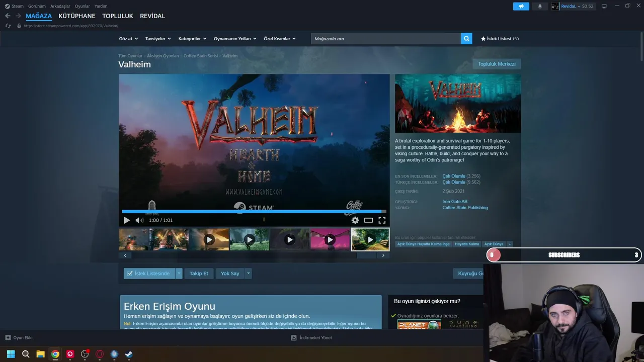The height and width of the screenshot is (362, 644).
Task: Open Özel Kısımlar dropdown
Action: click(280, 39)
